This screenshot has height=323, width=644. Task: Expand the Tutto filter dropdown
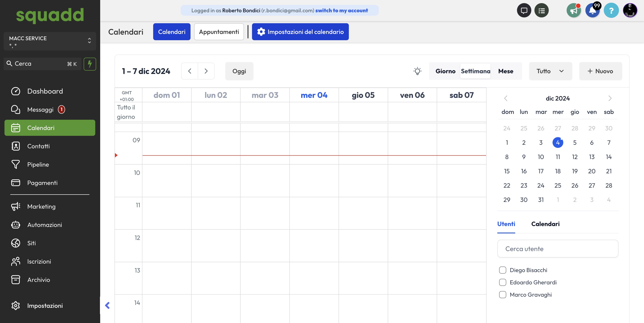pos(550,71)
